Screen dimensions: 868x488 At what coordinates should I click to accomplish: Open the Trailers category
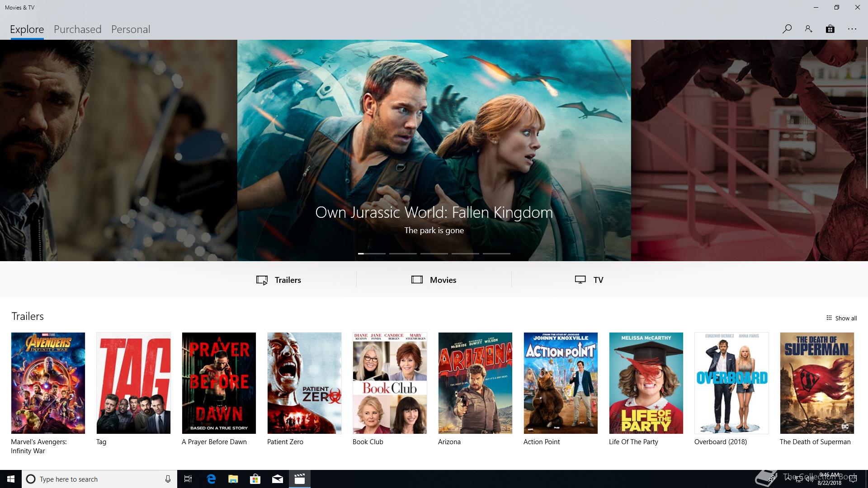pos(278,280)
